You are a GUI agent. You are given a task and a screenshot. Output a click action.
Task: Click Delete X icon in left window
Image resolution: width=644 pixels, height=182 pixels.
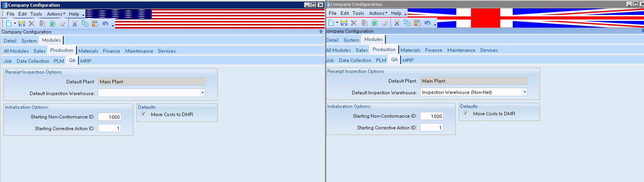pyautogui.click(x=32, y=23)
